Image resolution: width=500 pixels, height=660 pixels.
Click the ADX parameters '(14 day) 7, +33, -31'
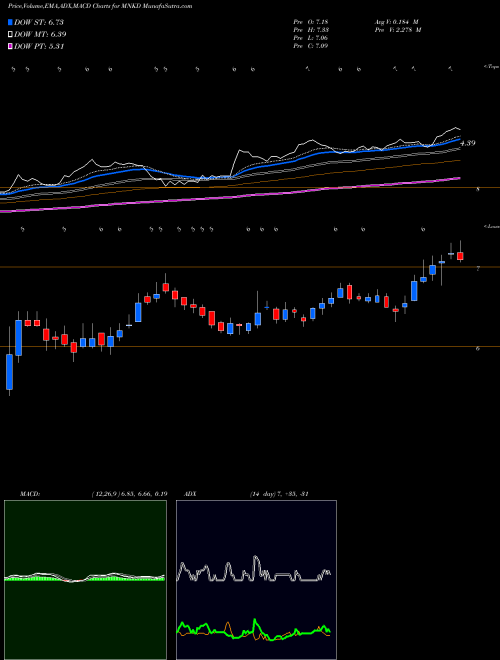[x=279, y=494]
